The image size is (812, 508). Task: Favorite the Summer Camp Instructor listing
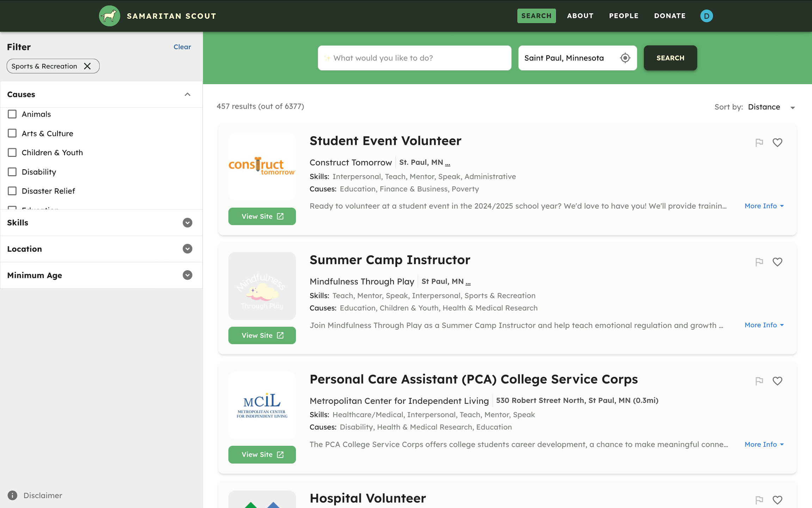tap(777, 262)
